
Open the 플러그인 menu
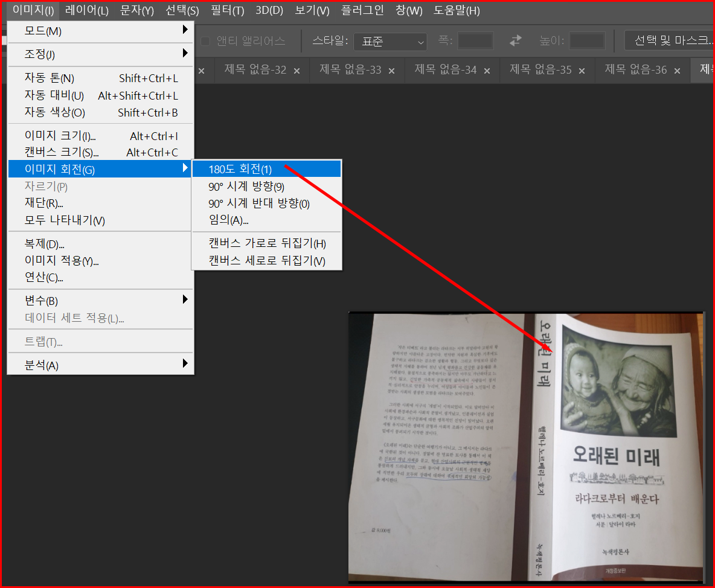pyautogui.click(x=362, y=10)
